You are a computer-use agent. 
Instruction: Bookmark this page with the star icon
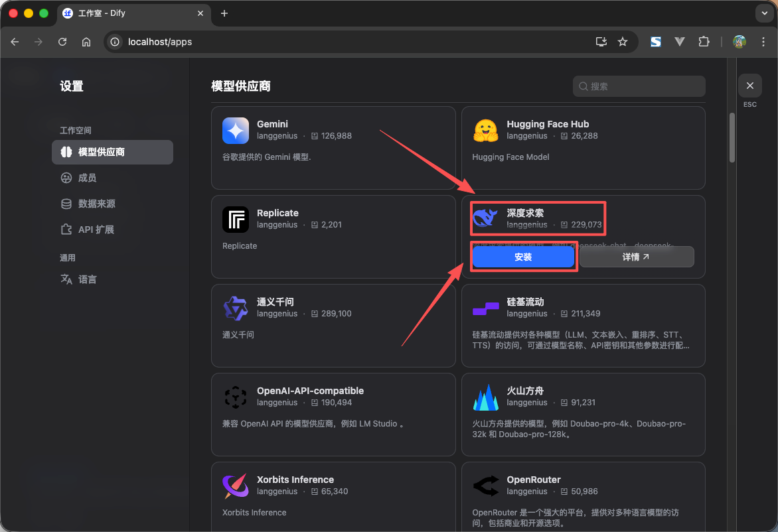(x=623, y=42)
